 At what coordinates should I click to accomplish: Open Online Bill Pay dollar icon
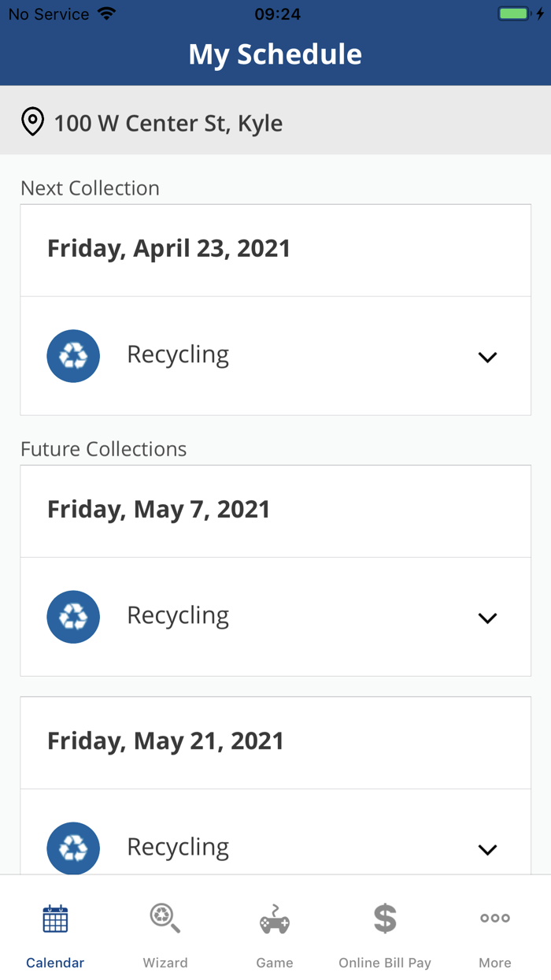[385, 919]
